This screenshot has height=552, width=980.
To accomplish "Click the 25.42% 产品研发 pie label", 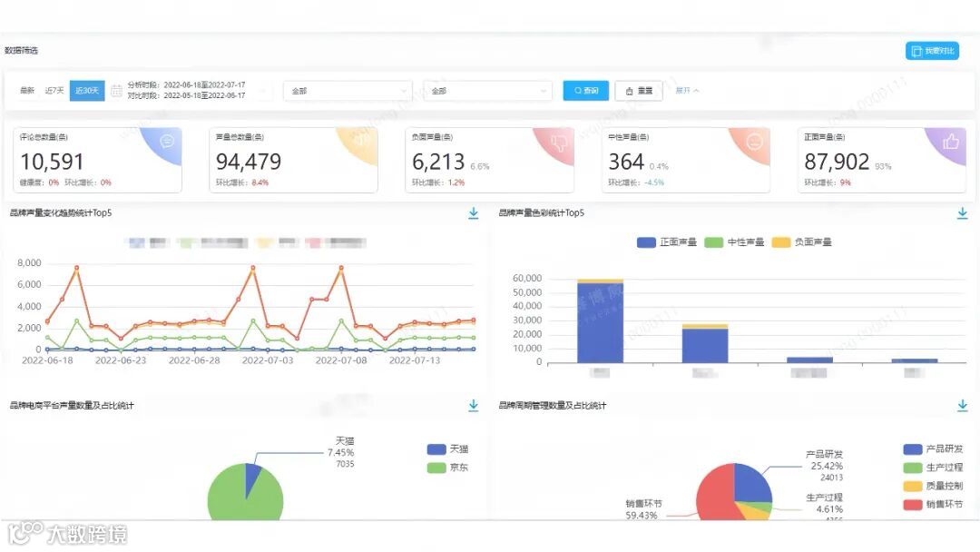I will (x=827, y=467).
